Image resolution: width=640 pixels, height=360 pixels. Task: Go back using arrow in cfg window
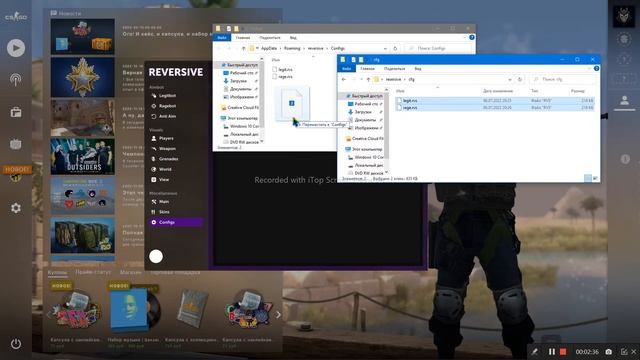point(344,79)
